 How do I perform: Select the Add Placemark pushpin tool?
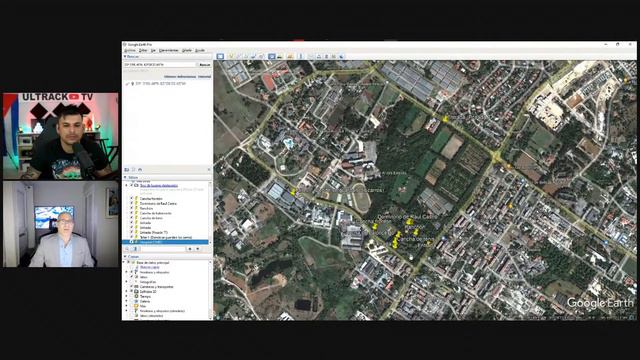[x=231, y=56]
